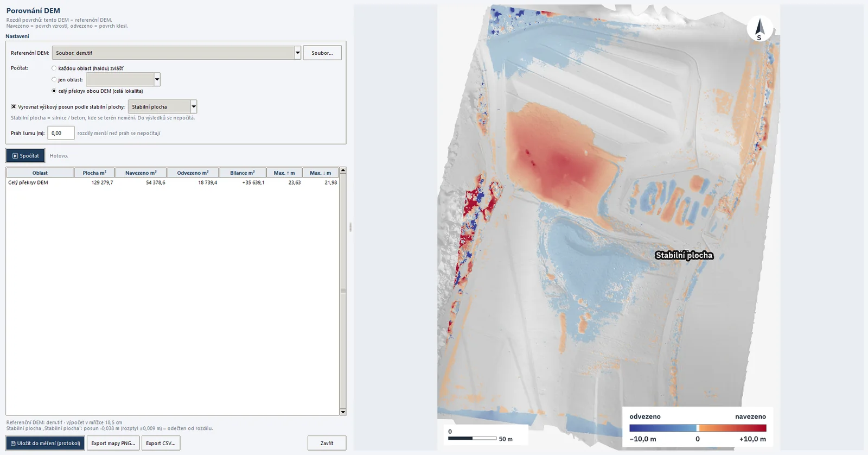Click the max rise value 23,63
Viewport: 868px width, 455px height.
[x=295, y=183]
